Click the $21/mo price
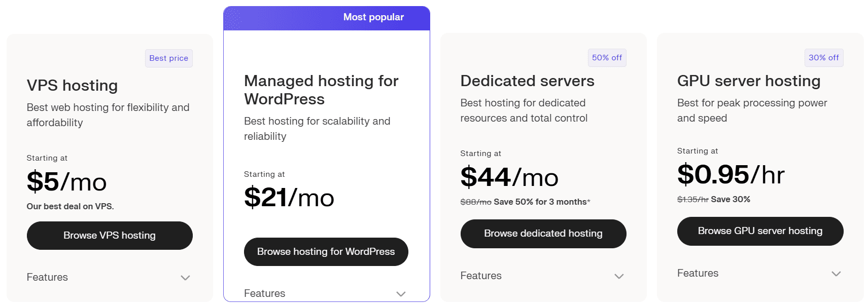 pos(289,198)
